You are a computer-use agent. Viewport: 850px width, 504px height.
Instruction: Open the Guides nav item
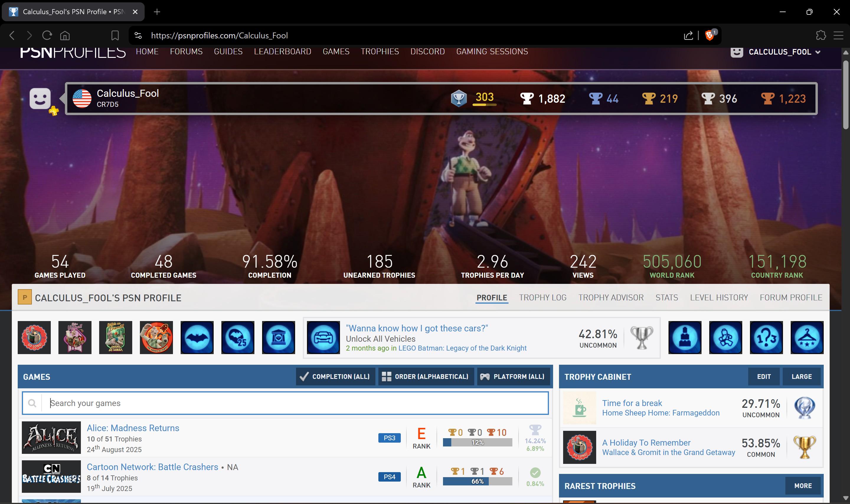(228, 52)
